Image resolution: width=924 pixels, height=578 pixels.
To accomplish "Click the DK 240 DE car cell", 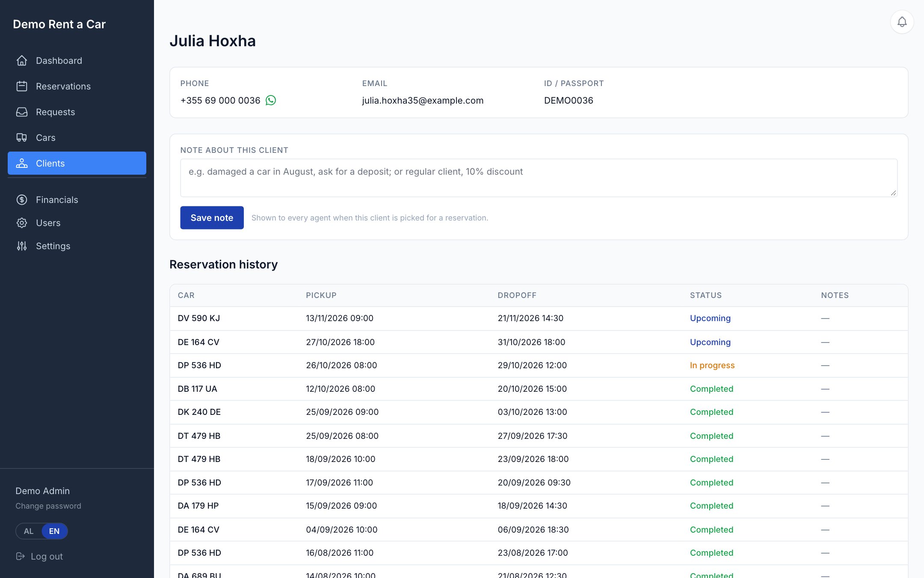I will [199, 412].
